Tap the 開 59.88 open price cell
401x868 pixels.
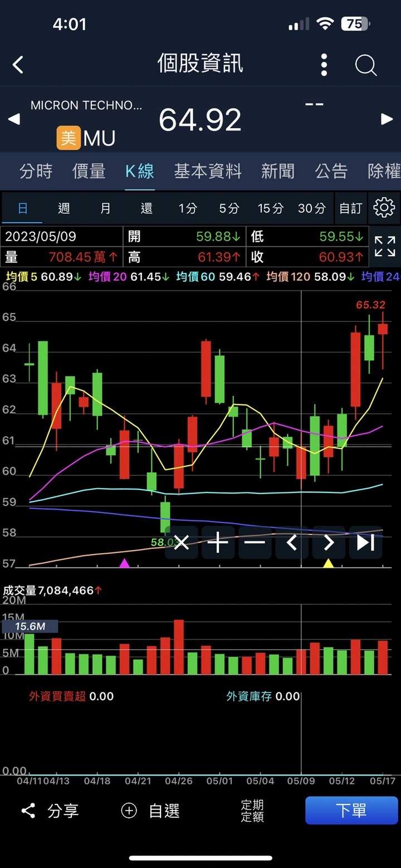184,236
